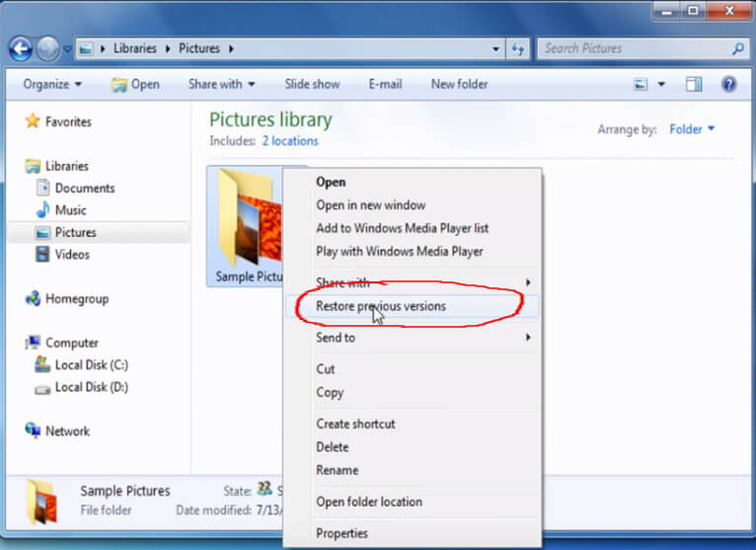Click New folder in the toolbar

point(459,85)
